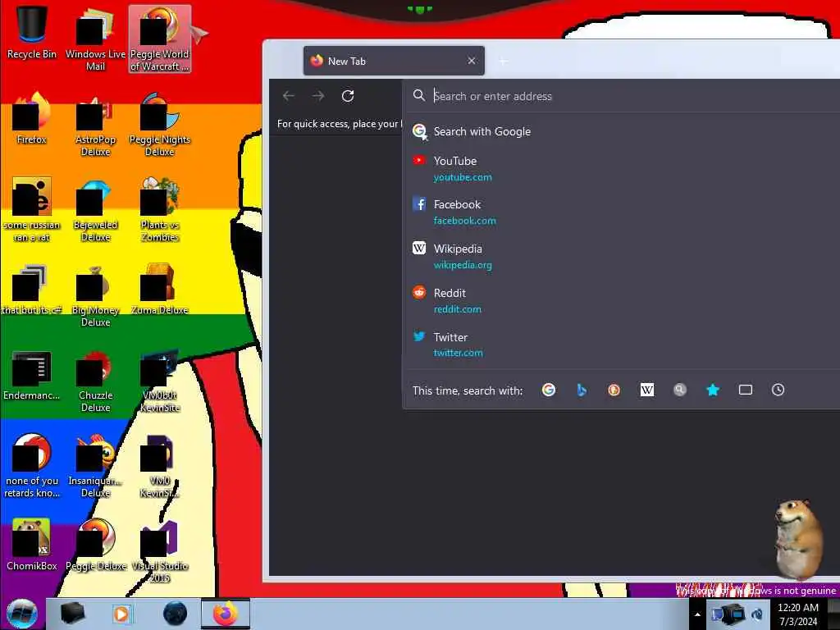Close the New Tab tab
This screenshot has width=840, height=630.
(472, 61)
